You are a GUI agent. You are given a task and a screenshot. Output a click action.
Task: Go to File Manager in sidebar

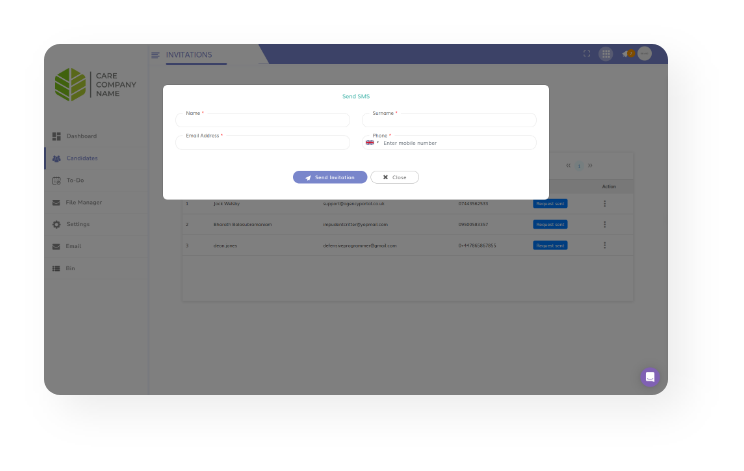[83, 202]
